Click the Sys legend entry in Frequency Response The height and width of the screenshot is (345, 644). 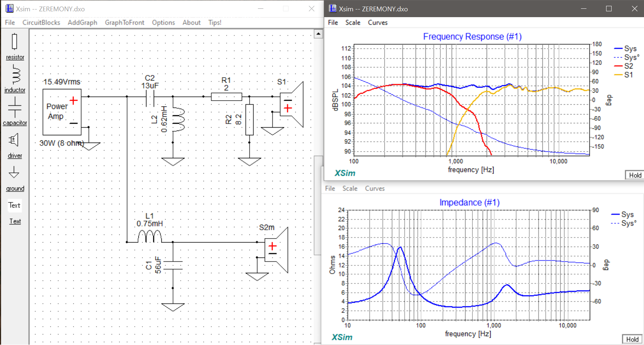point(625,49)
